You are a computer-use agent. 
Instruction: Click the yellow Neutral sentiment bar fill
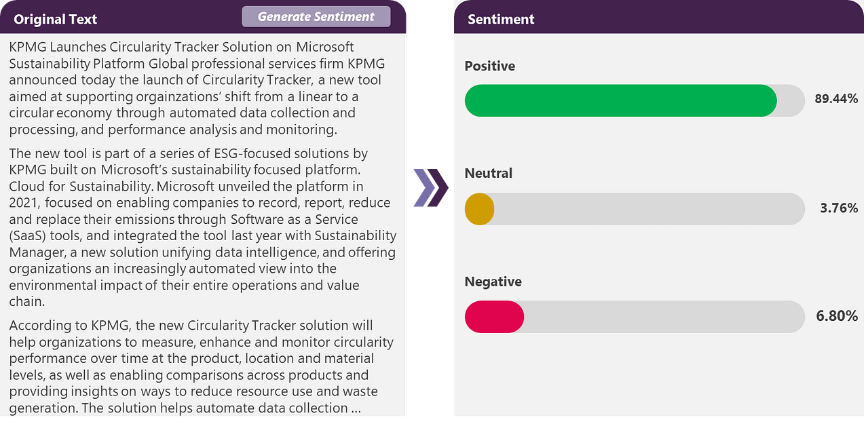coord(479,209)
